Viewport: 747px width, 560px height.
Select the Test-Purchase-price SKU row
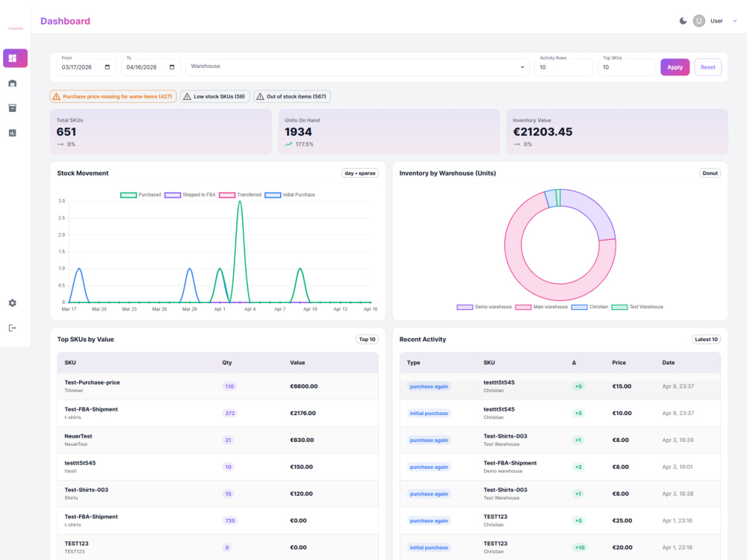pyautogui.click(x=217, y=386)
